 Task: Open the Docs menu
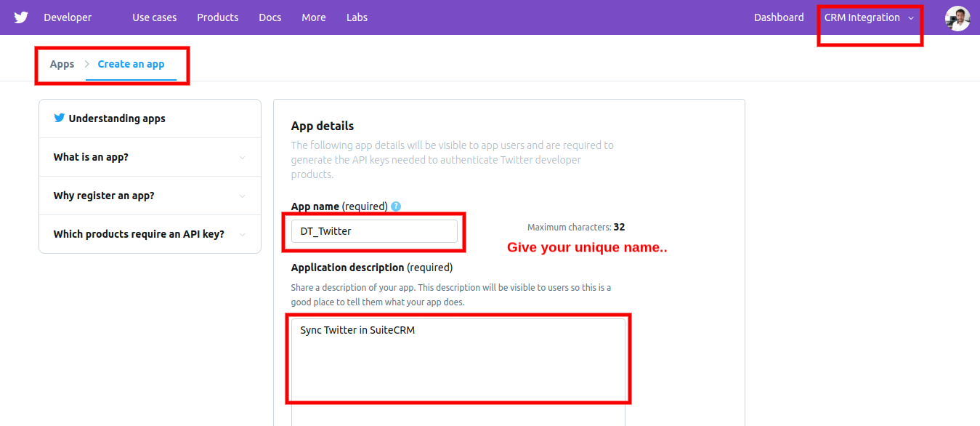tap(270, 17)
